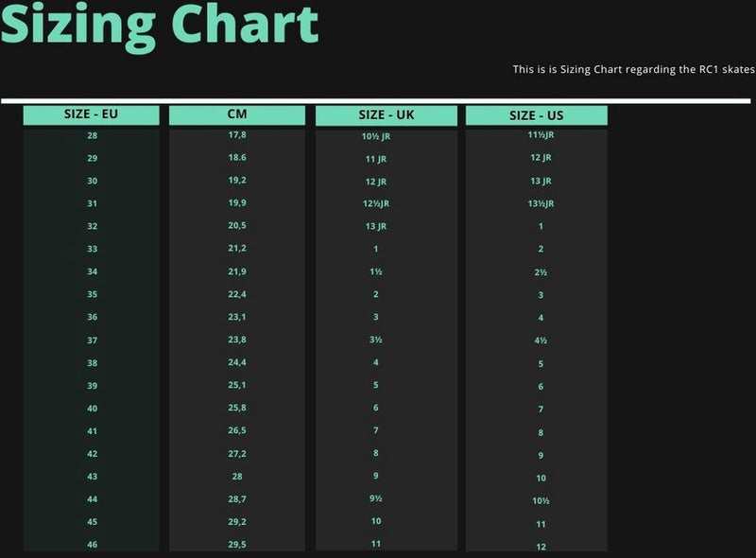Viewport: 756px width, 558px height.
Task: Select US size 10½ cell
Action: (x=541, y=501)
